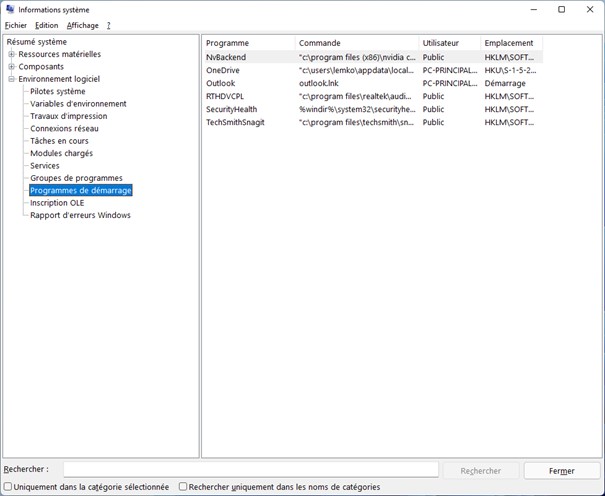Select Pilotes système
Screen dimensions: 605x496
pyautogui.click(x=57, y=91)
